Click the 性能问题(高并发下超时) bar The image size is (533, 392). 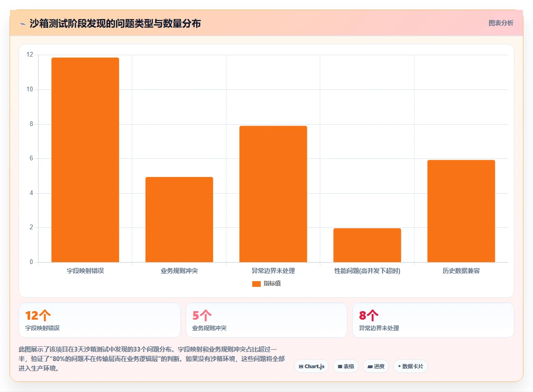(x=367, y=245)
